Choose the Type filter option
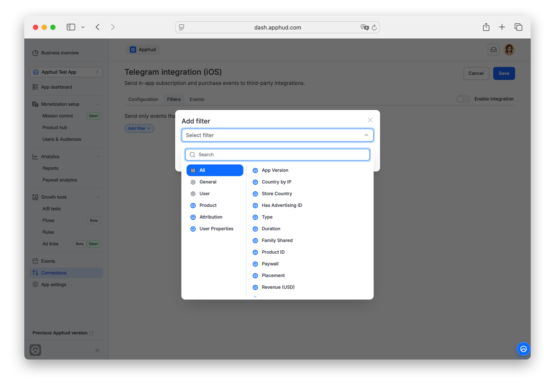555x392 pixels. pos(309,217)
